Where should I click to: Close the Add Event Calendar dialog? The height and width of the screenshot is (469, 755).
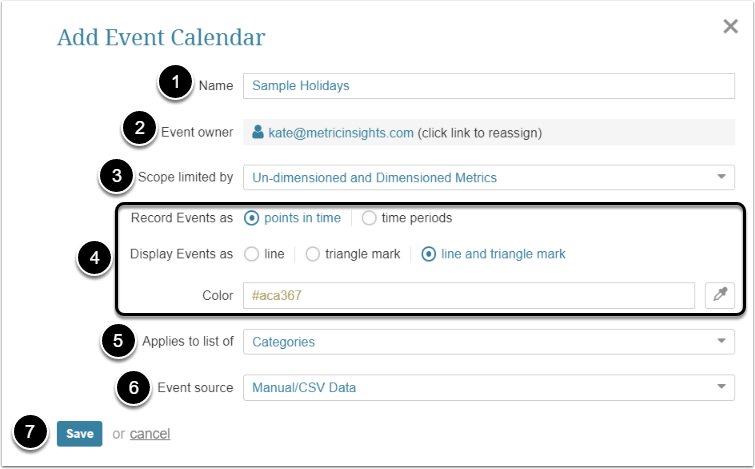[x=730, y=27]
